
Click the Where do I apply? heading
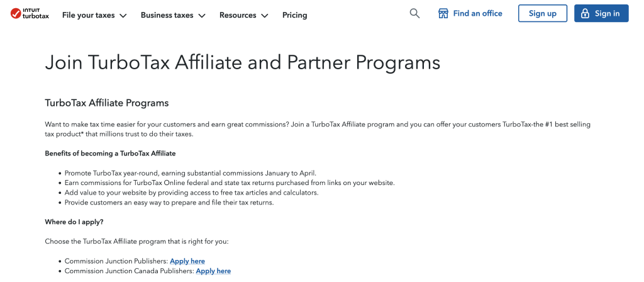(74, 222)
